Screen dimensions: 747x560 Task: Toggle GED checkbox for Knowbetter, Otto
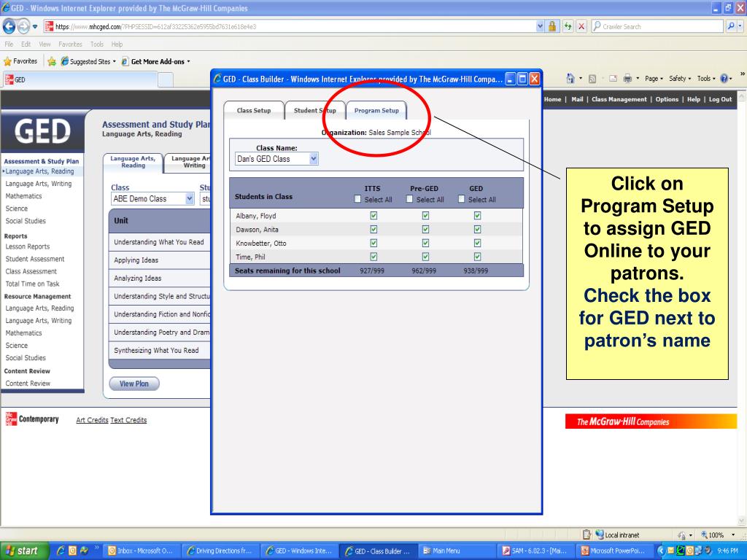click(x=477, y=243)
